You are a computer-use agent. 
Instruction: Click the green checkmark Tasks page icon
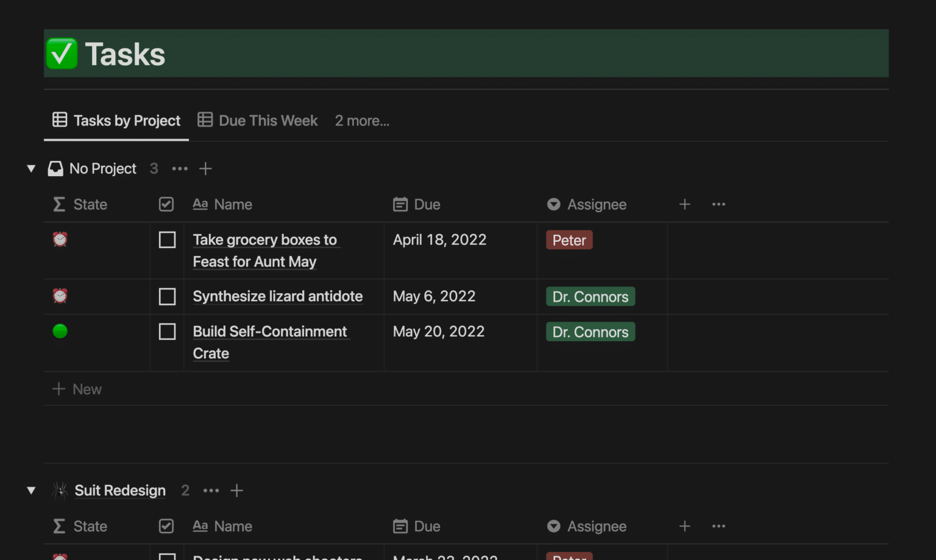(x=61, y=54)
